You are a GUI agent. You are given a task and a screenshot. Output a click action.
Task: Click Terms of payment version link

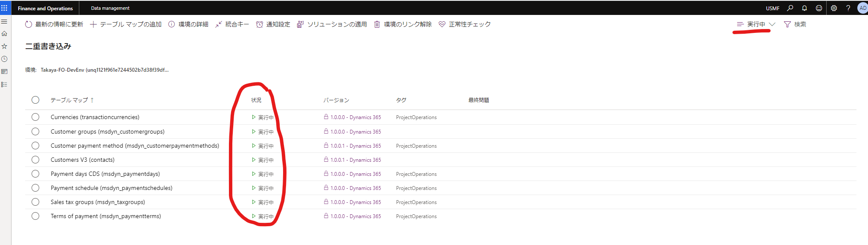[356, 216]
